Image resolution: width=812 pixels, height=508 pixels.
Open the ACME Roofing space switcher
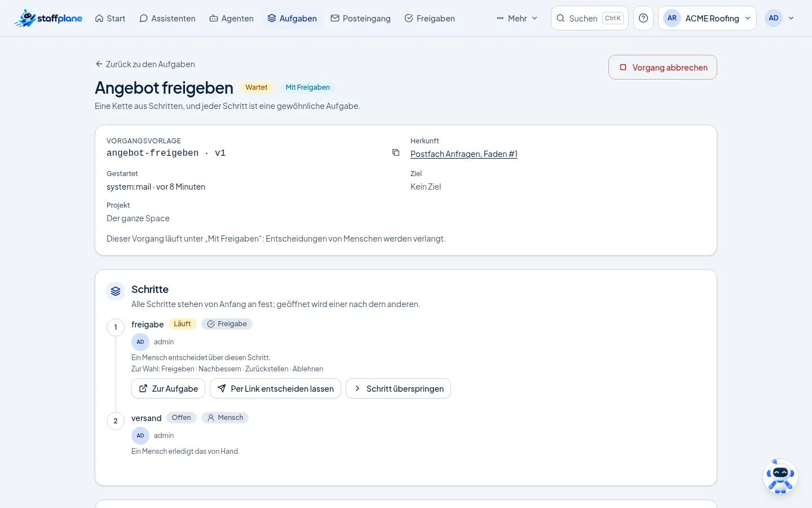point(707,18)
